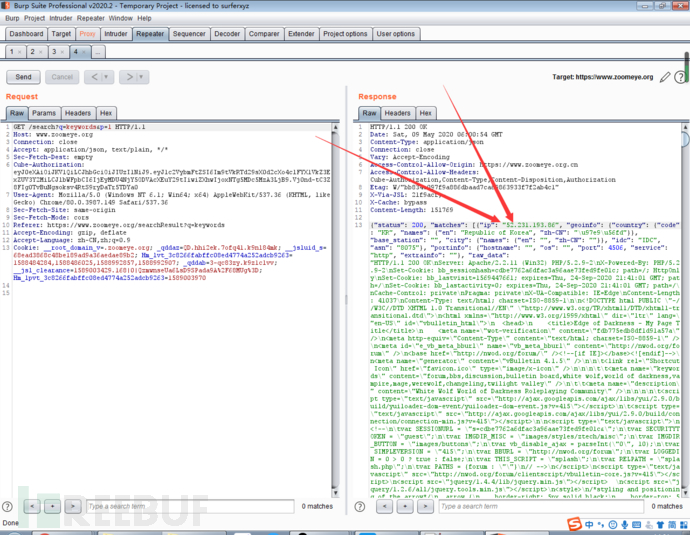690x535 pixels.
Task: Click the Content-Length: 151769 response line
Action: (411, 210)
